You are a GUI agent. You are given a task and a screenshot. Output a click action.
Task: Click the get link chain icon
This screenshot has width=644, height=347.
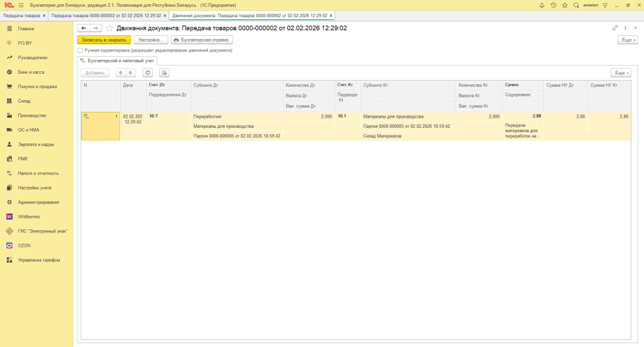click(615, 28)
